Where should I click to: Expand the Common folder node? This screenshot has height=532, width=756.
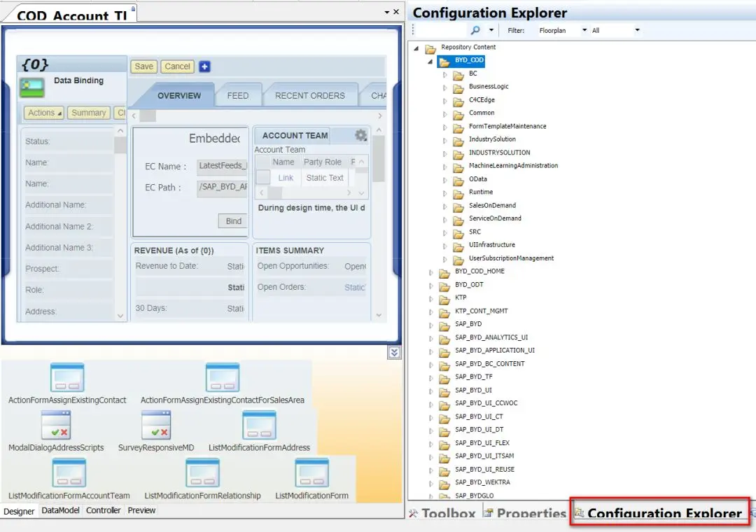tap(445, 114)
